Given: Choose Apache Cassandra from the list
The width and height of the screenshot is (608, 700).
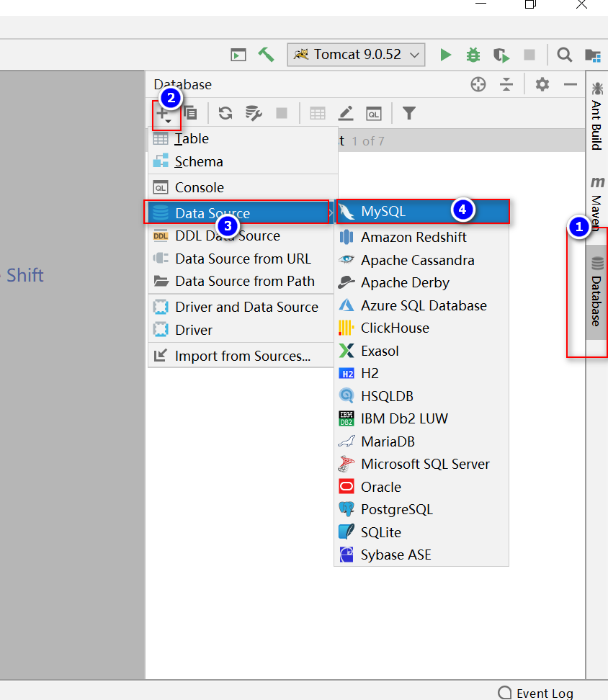Looking at the screenshot, I should pos(421,260).
